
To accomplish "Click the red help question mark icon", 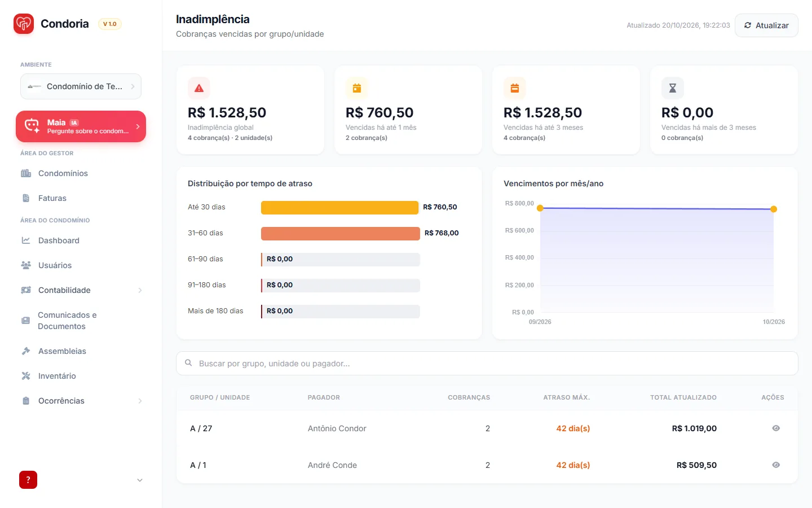I will 28,480.
